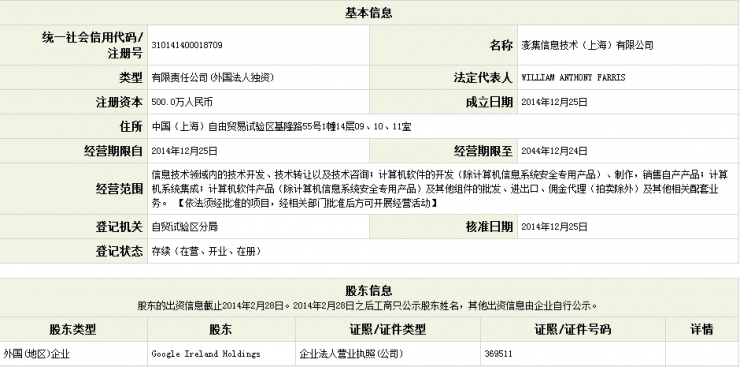Click the 基本信息 section header

pyautogui.click(x=368, y=13)
